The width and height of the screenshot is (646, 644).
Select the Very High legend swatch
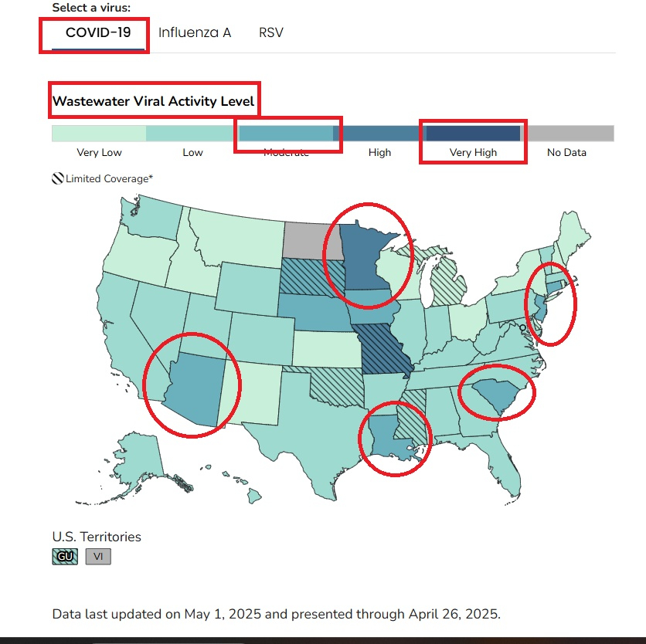[x=473, y=134]
